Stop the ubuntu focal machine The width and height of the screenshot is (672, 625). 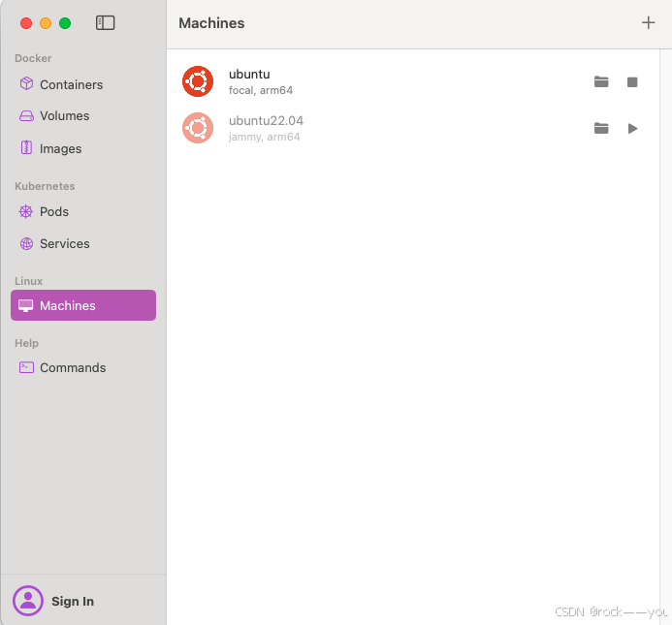coord(632,81)
